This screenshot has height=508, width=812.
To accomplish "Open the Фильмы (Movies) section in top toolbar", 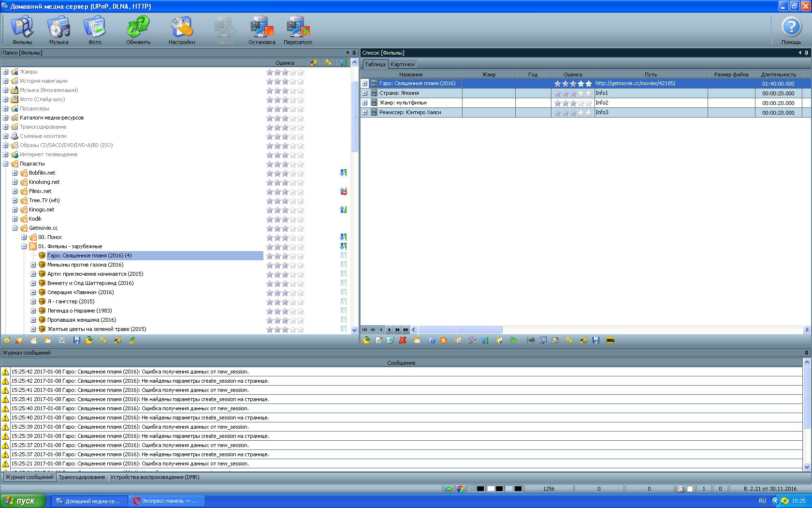I will point(22,30).
